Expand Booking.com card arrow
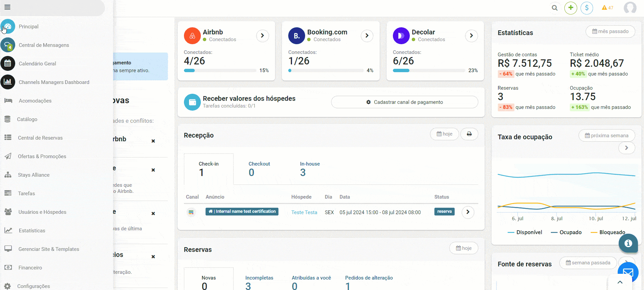The image size is (644, 290). (367, 36)
